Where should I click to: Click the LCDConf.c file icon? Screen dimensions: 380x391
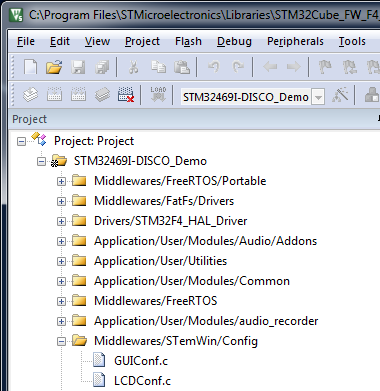tap(99, 380)
